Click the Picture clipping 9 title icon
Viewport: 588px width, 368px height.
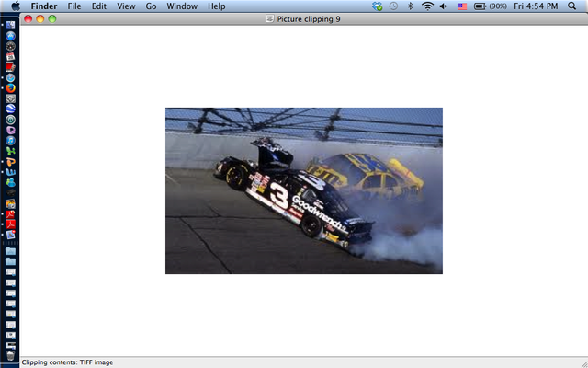[269, 18]
